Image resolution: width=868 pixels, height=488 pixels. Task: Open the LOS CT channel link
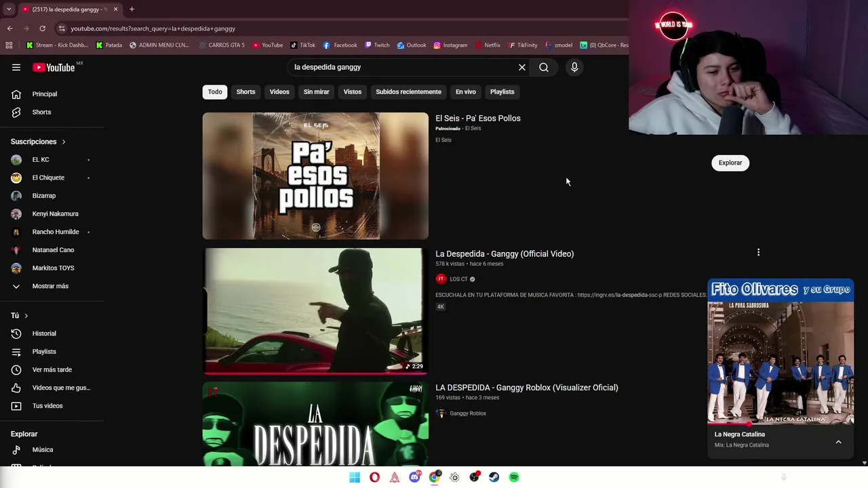coord(458,279)
